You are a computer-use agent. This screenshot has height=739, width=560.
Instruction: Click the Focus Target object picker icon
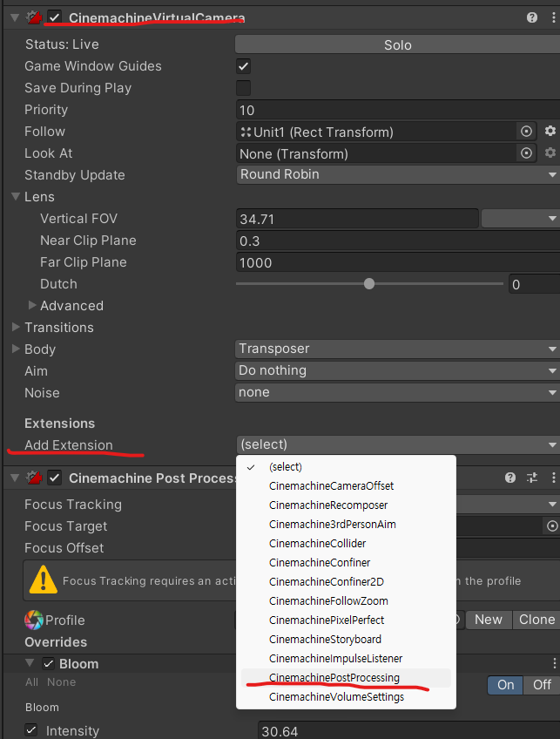coord(551,526)
